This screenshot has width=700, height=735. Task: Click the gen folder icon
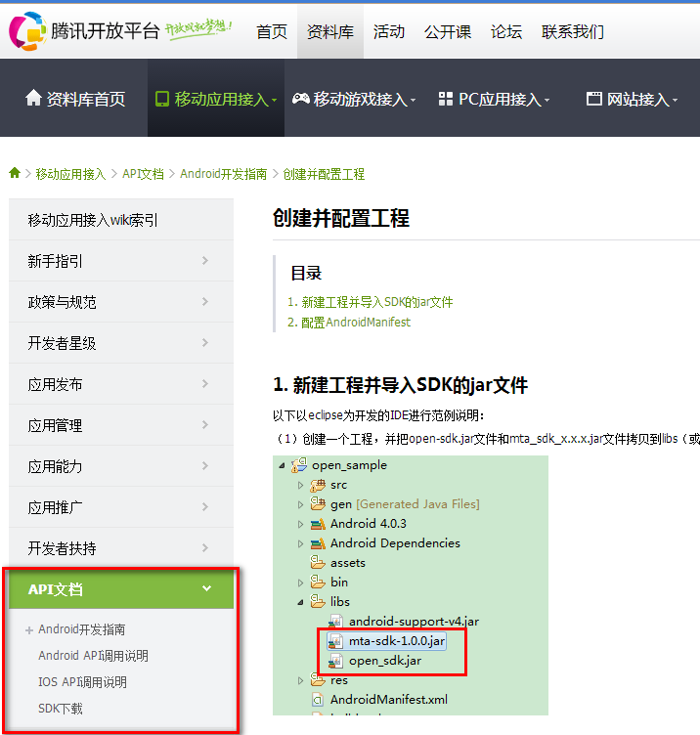coord(318,504)
